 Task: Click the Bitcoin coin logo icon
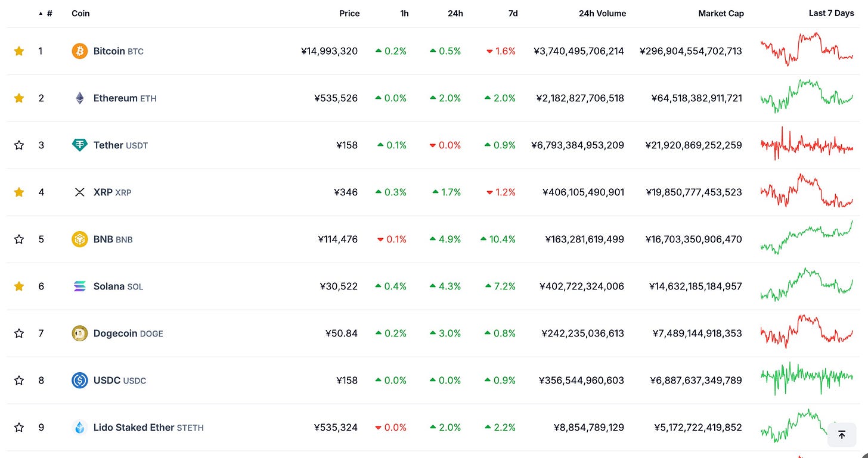[x=80, y=51]
